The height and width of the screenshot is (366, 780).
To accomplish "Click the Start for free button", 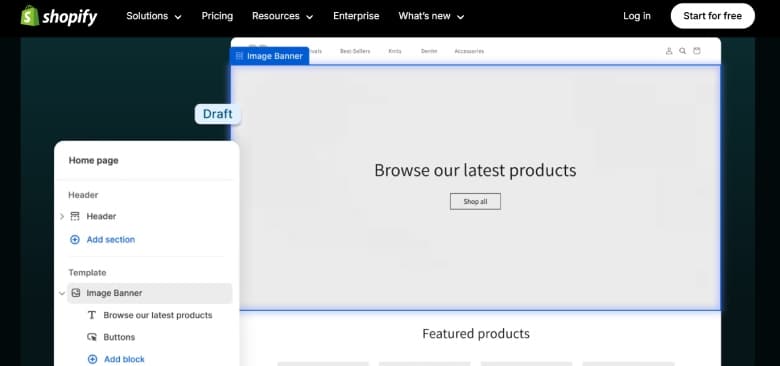I will click(x=712, y=16).
